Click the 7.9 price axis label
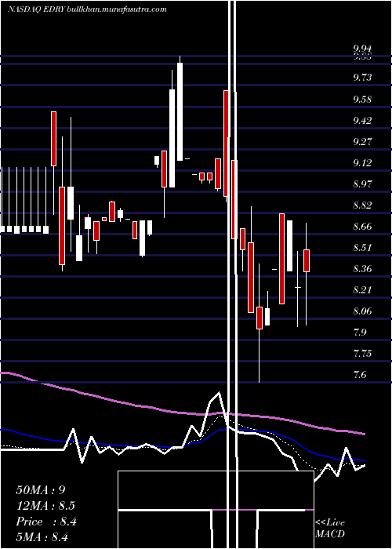The image size is (392, 549). click(x=359, y=332)
